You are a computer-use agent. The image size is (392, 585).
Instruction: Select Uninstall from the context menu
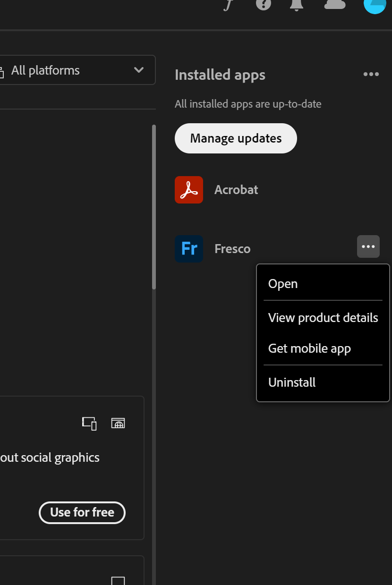[291, 382]
